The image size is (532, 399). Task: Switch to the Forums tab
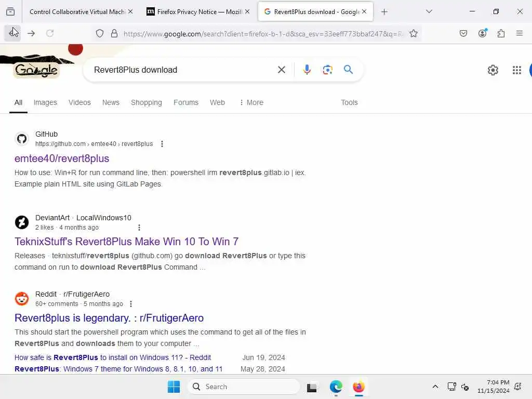click(186, 102)
